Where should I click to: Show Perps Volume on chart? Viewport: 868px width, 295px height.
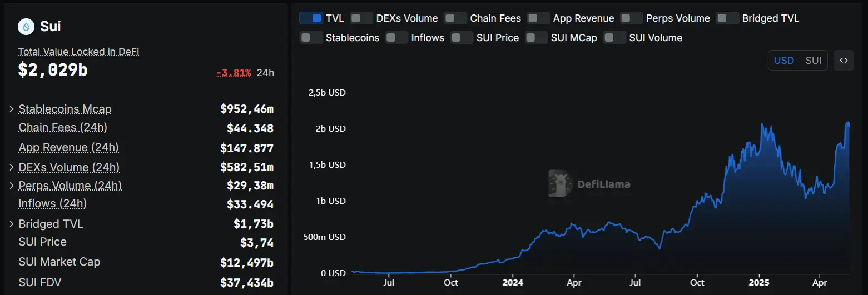pyautogui.click(x=632, y=18)
